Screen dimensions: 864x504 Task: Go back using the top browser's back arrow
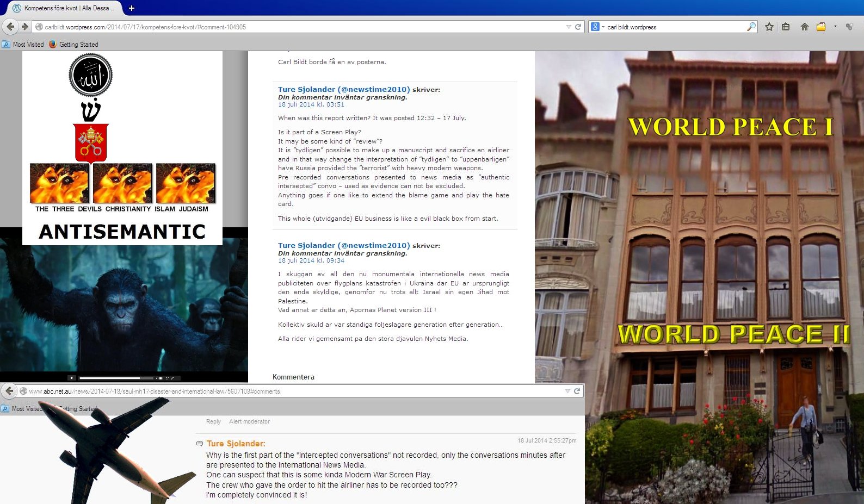10,27
